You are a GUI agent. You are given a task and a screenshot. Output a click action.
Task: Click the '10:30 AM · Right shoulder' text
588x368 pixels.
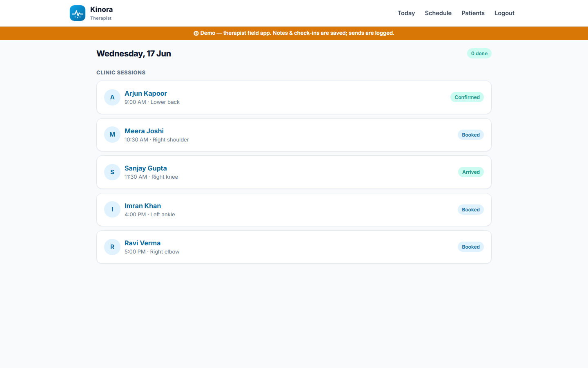157,140
